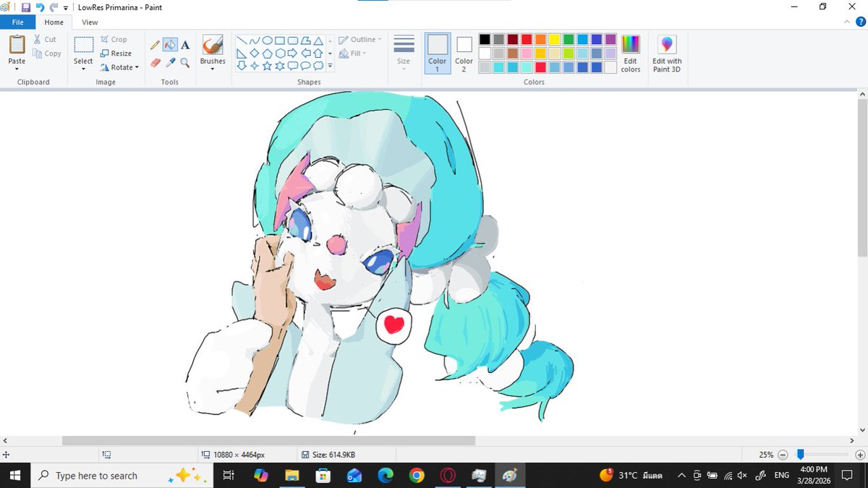
Task: Pick the purple color swatch
Action: coord(610,39)
